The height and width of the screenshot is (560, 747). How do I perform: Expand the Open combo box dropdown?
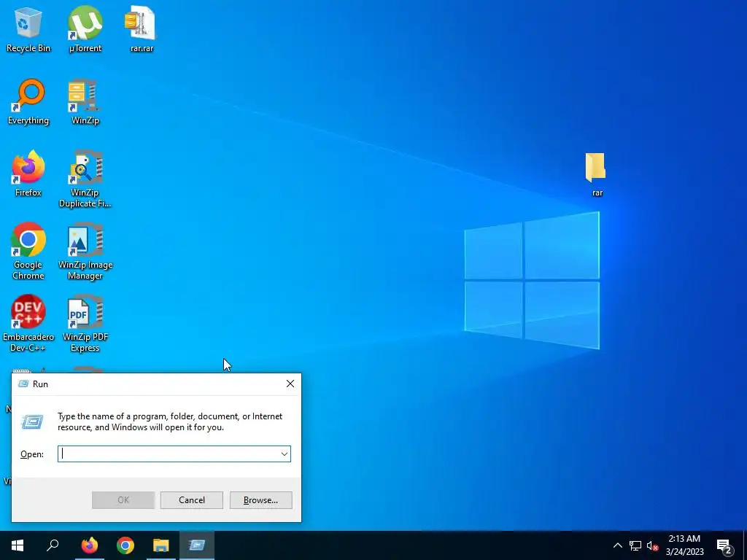[x=285, y=454]
